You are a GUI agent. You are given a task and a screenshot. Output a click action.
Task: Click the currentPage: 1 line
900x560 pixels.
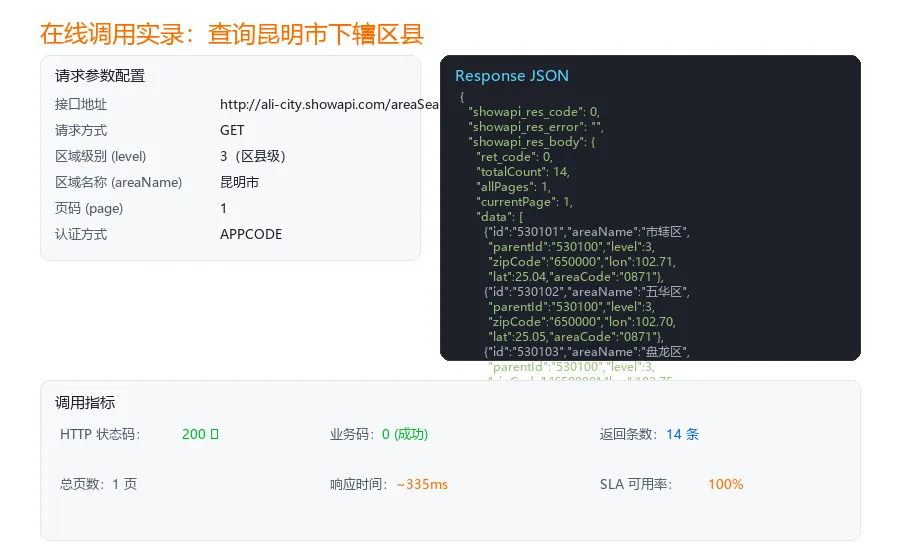pos(524,201)
